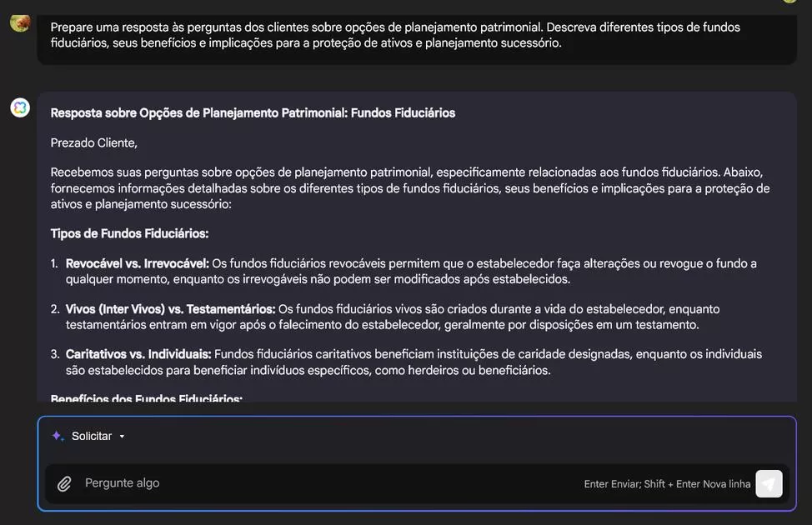
Task: Click the multicolored chatbot avatar
Action: pyautogui.click(x=18, y=107)
